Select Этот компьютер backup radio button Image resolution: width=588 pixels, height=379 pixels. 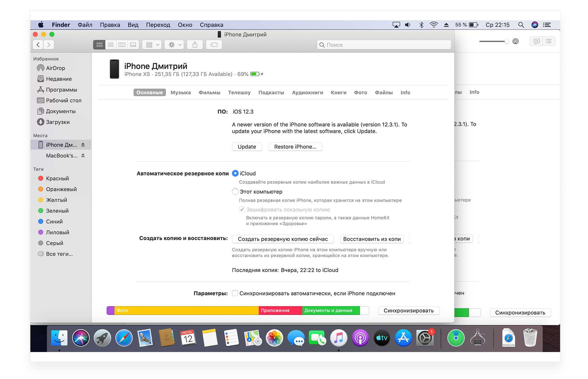tap(235, 191)
